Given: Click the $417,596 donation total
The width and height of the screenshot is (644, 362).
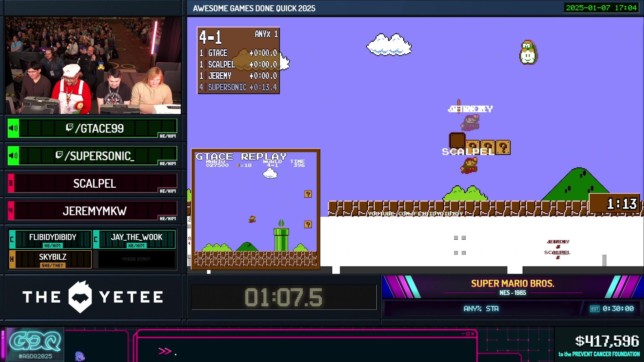Looking at the screenshot, I should (607, 341).
